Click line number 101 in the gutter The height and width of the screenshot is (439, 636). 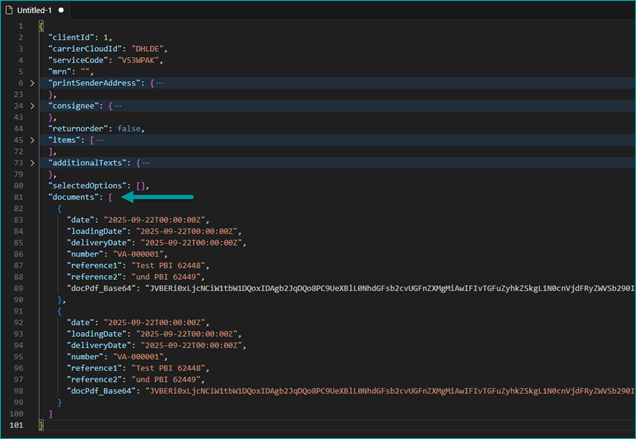pos(16,425)
